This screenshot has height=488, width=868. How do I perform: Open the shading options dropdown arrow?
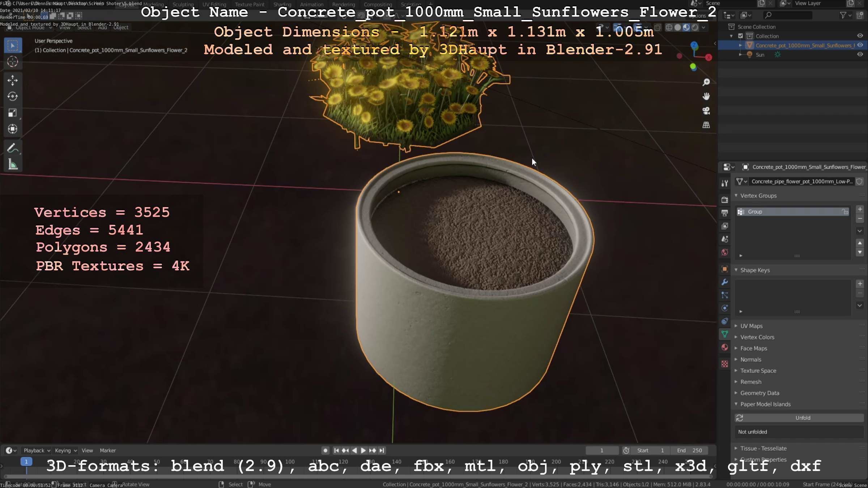pyautogui.click(x=703, y=27)
